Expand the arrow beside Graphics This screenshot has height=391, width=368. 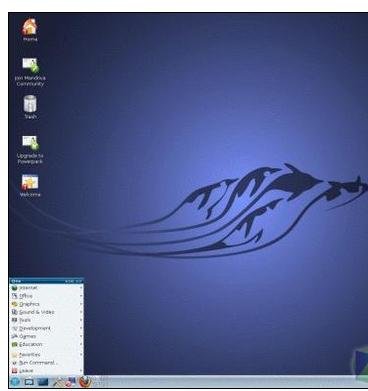click(81, 304)
